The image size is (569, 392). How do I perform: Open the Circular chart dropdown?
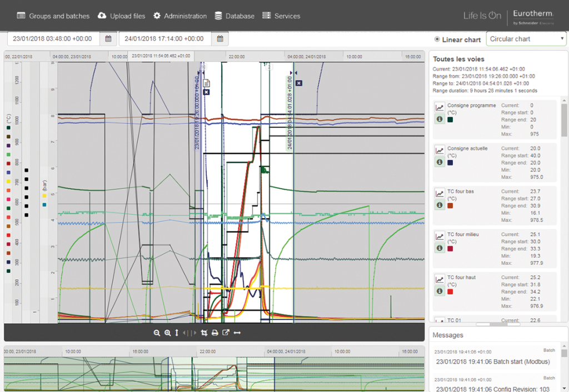click(525, 38)
